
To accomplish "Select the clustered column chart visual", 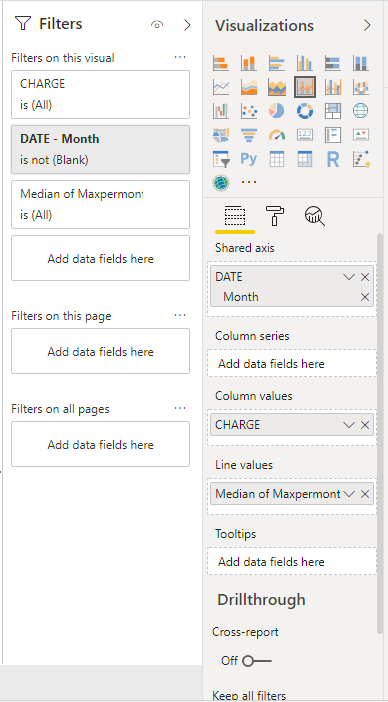I will tap(305, 63).
